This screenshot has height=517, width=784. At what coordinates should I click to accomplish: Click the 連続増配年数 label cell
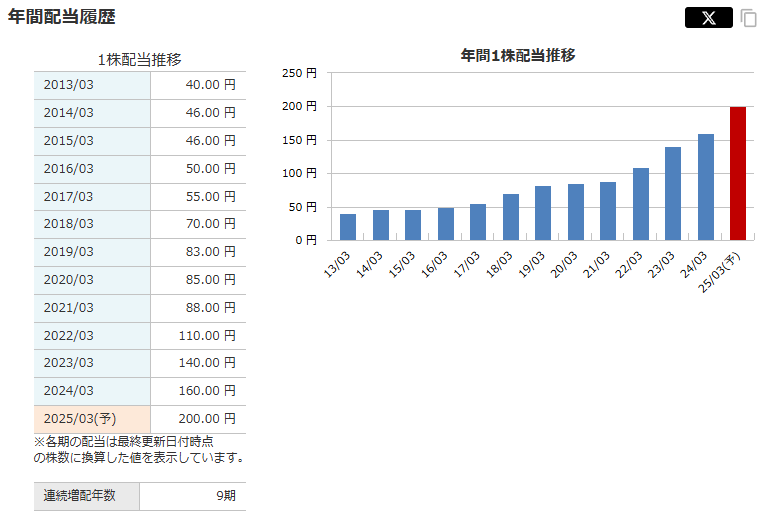coord(78,496)
